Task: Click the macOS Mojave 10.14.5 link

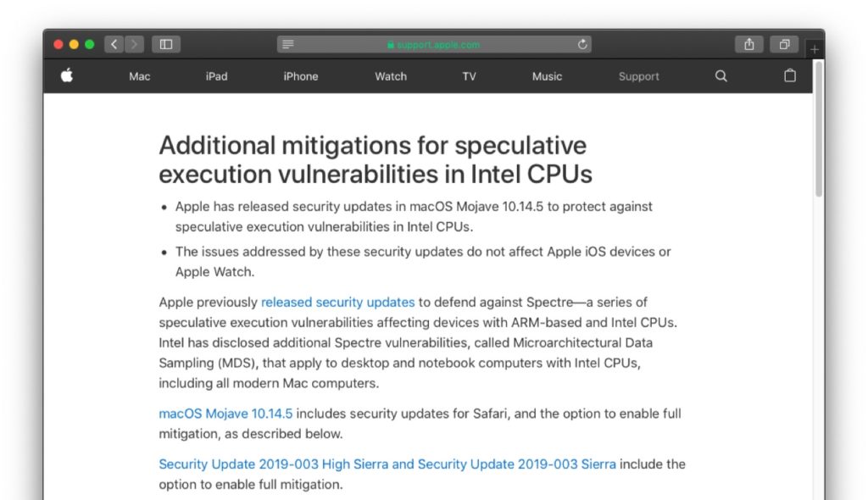Action: 225,414
